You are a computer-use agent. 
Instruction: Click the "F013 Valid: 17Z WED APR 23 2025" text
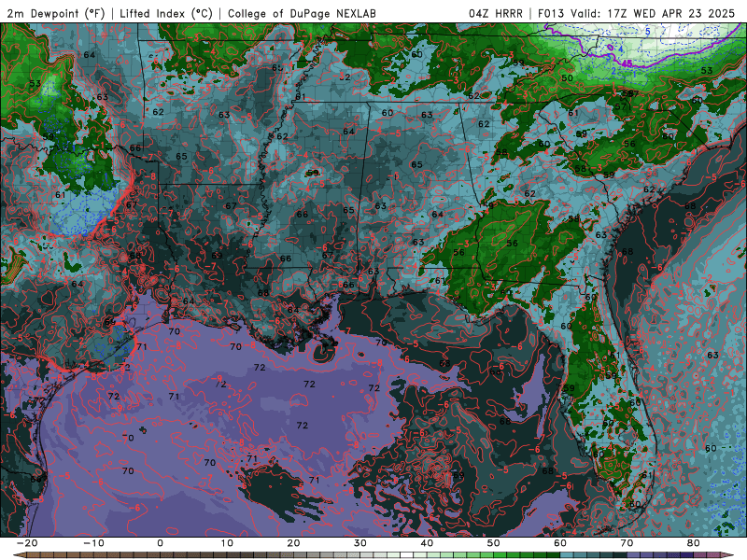(x=636, y=13)
